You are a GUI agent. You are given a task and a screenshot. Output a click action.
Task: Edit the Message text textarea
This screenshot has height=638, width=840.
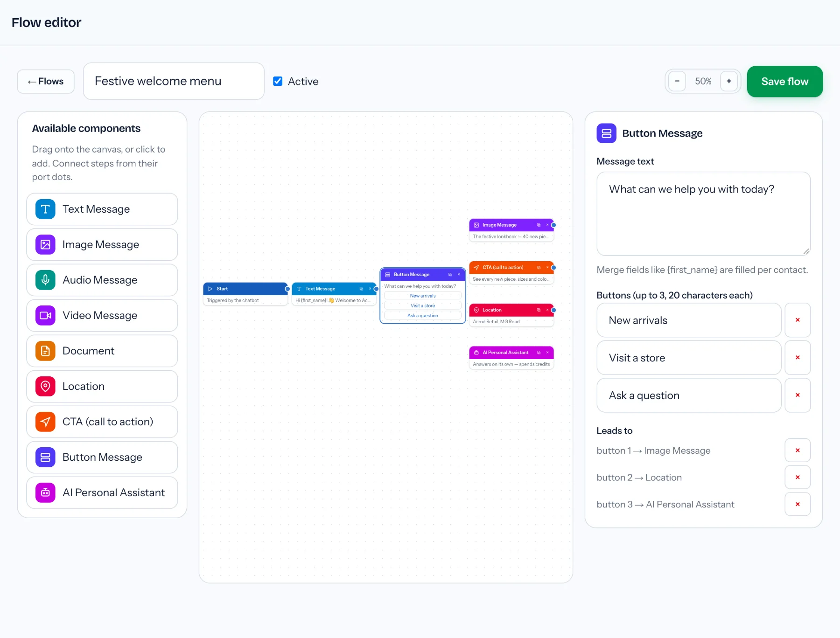pos(704,214)
